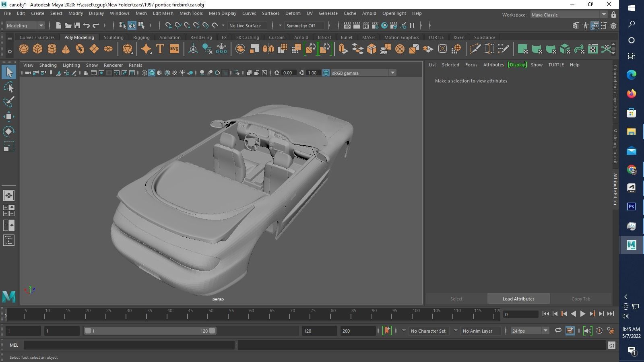This screenshot has width=644, height=362.
Task: Open the Modeling menu set dropdown
Action: [x=25, y=26]
